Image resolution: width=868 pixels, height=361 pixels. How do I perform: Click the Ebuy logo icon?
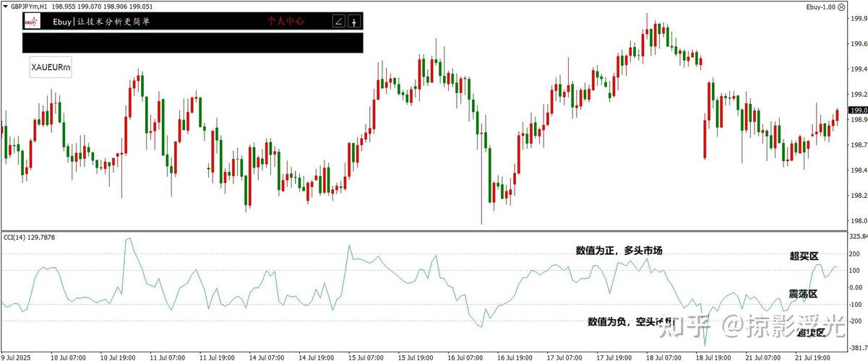33,22
